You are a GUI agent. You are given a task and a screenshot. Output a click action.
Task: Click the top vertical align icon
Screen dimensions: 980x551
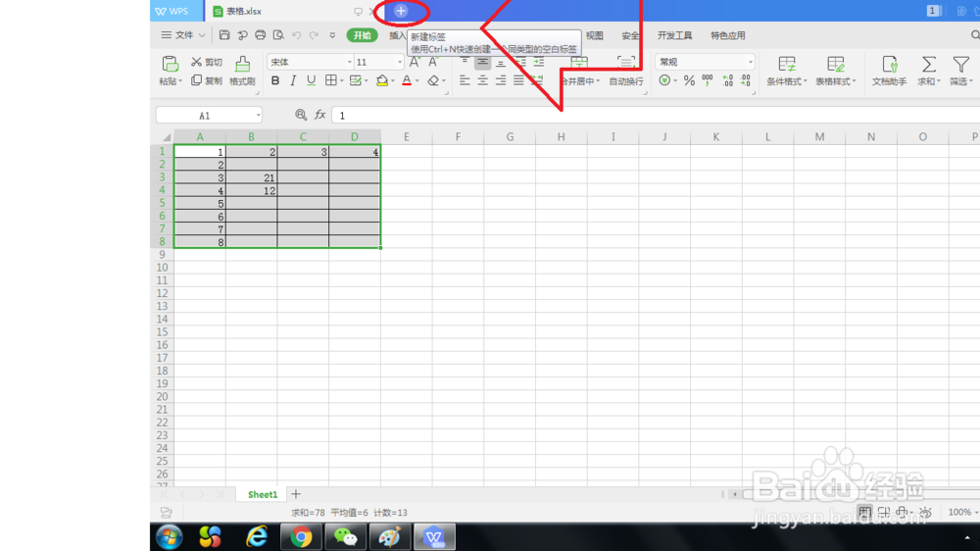tap(465, 62)
